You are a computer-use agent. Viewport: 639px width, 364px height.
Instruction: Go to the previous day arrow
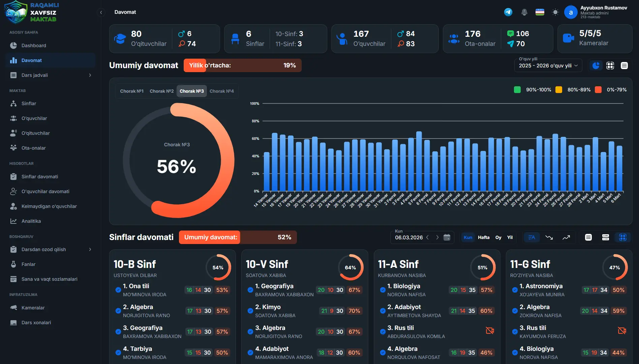428,237
